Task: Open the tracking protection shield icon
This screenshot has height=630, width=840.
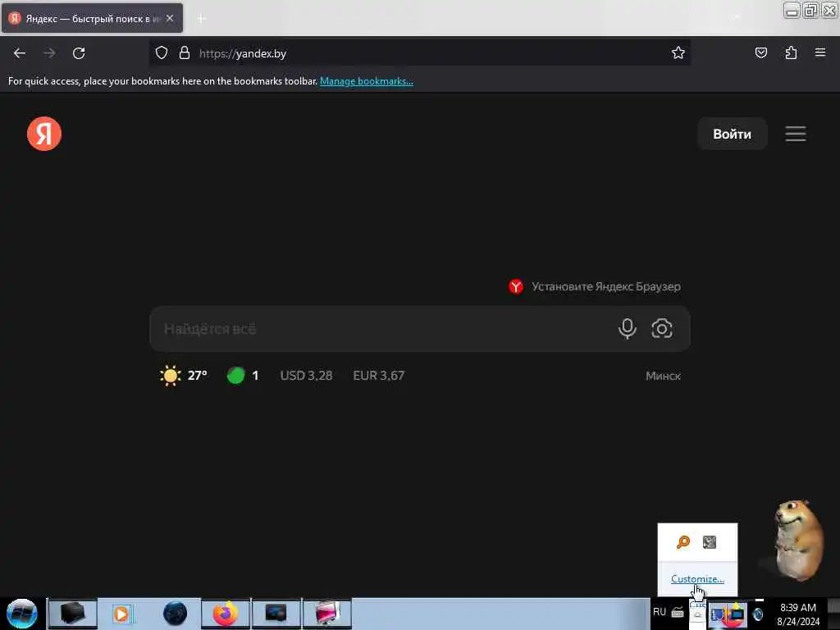Action: (162, 53)
